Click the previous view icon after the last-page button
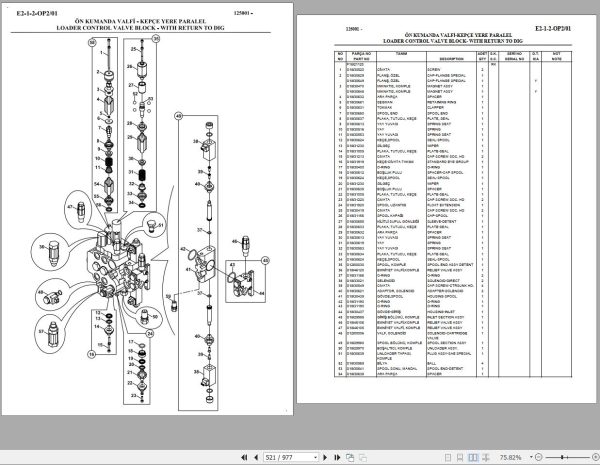This screenshot has height=465, width=600. 350,457
